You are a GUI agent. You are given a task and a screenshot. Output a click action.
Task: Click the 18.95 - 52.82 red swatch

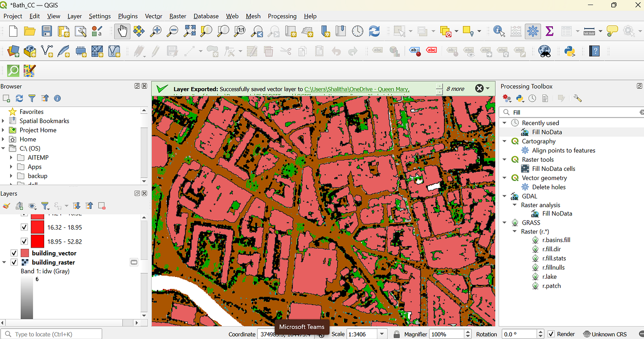point(37,242)
